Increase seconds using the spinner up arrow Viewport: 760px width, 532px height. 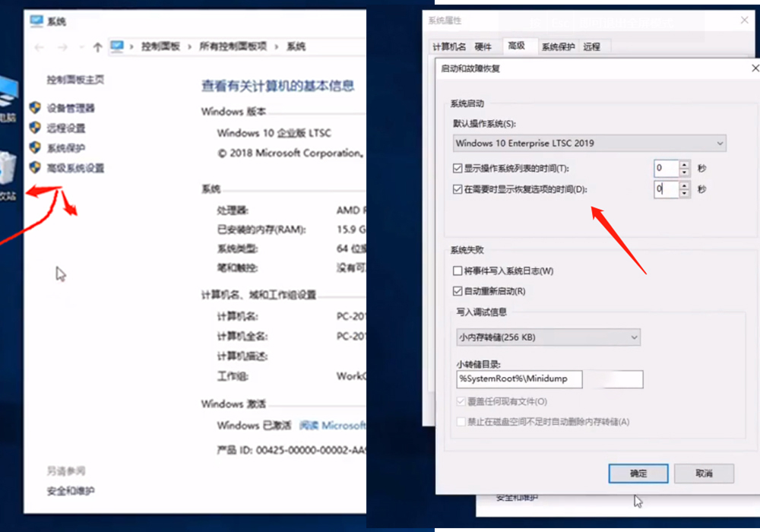tap(682, 164)
